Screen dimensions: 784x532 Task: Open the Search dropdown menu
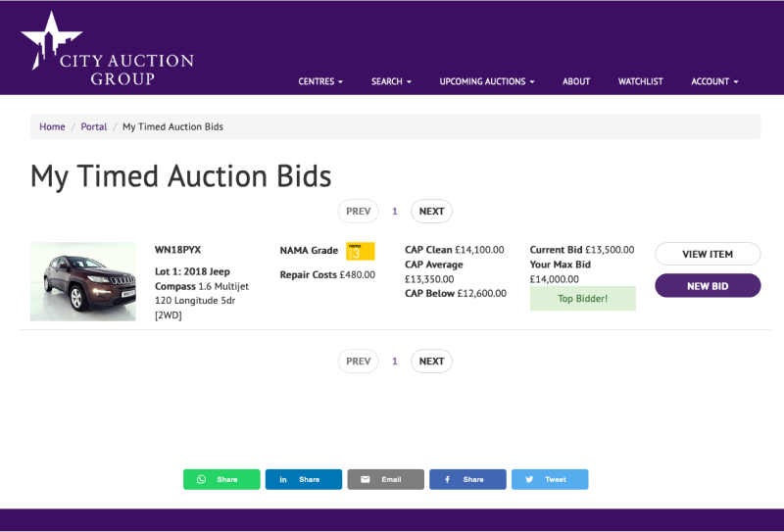(x=391, y=81)
